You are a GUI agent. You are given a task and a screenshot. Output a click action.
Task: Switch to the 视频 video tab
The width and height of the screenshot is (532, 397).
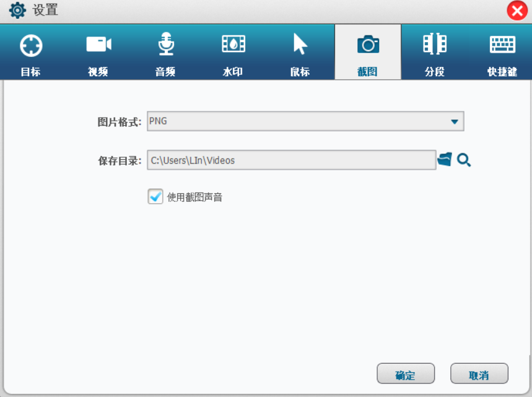point(98,53)
